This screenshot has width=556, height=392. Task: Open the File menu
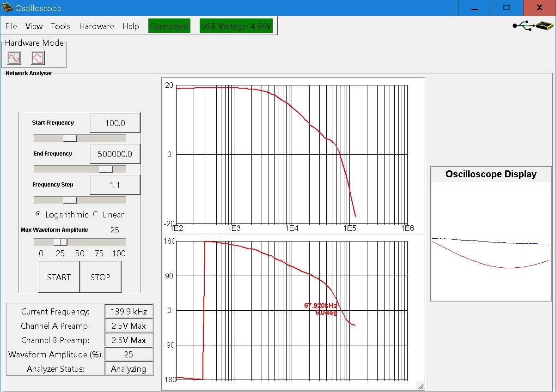(11, 26)
